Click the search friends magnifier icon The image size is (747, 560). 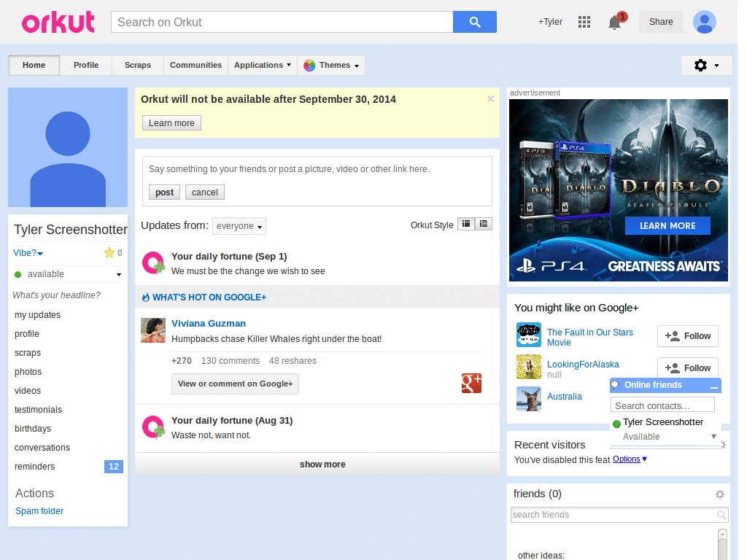721,515
